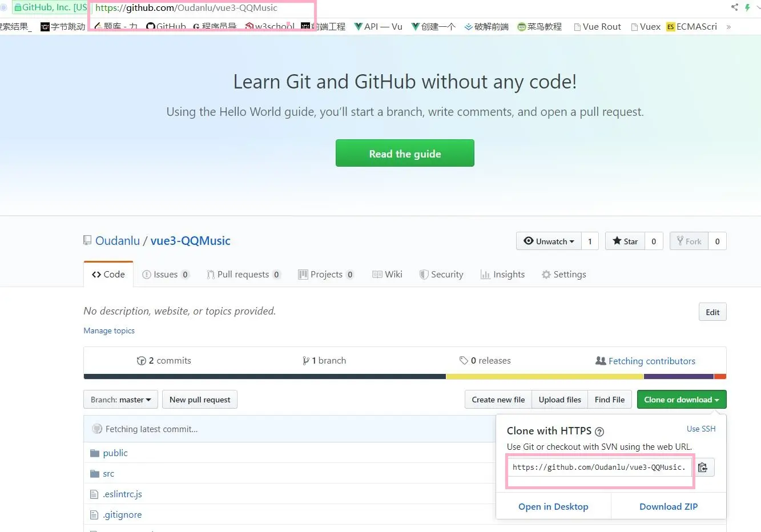Star the vue3-QQMusic repository
Viewport: 761px width, 532px height.
pyautogui.click(x=625, y=241)
